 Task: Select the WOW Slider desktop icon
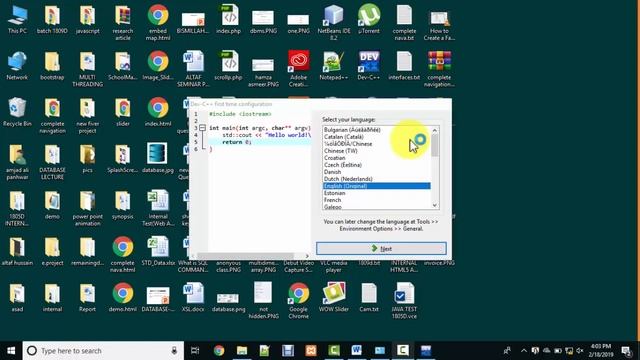(x=333, y=298)
